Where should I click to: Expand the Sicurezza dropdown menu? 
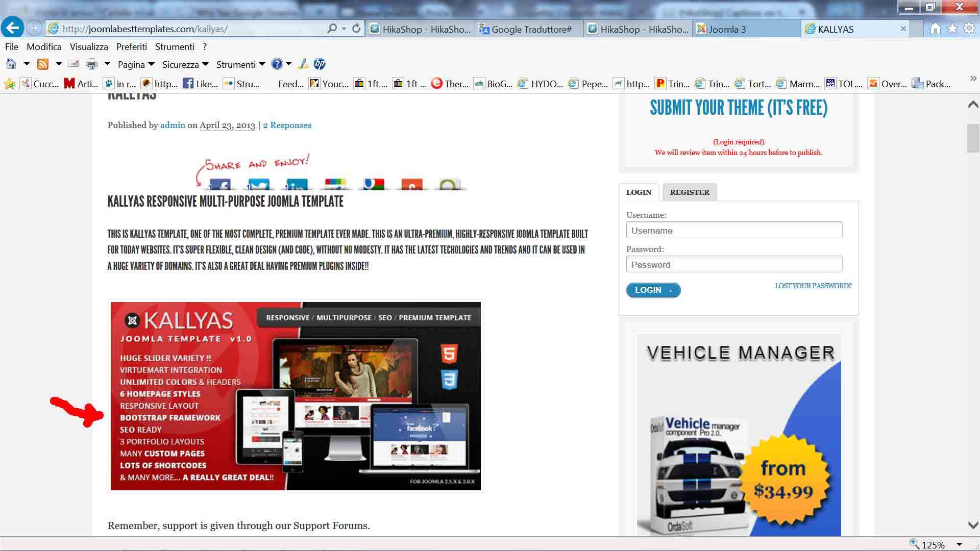click(x=185, y=65)
